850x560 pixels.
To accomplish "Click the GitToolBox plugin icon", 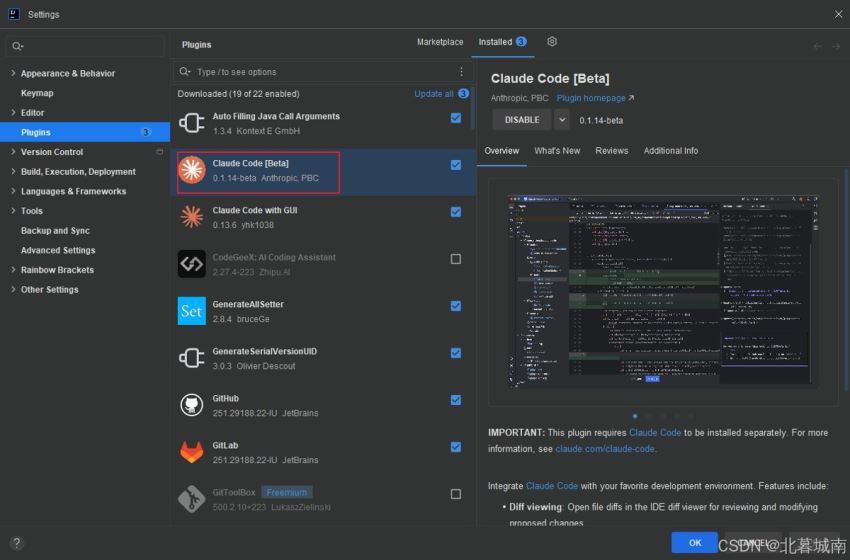I will 192,499.
